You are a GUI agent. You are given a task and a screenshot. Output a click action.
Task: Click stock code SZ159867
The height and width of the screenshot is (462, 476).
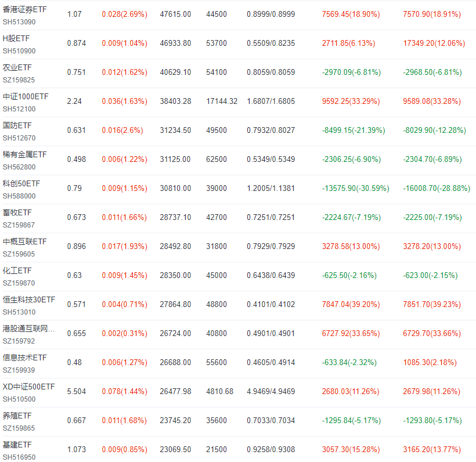19,225
